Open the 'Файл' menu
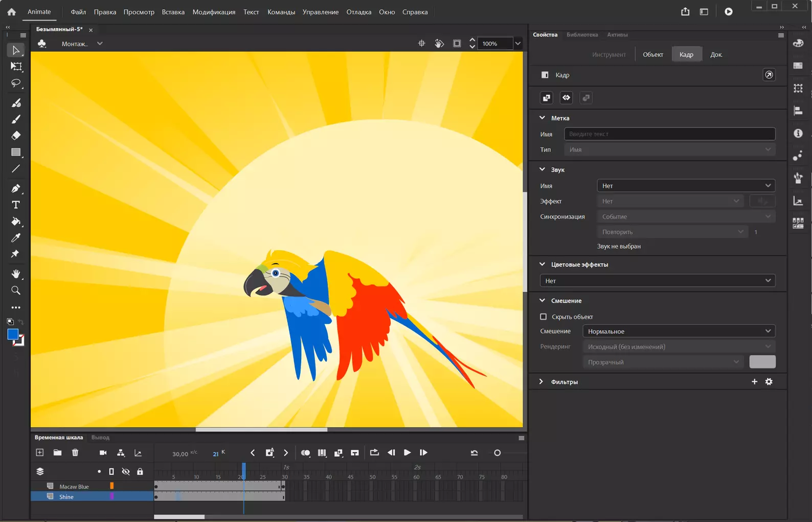The height and width of the screenshot is (522, 812). tap(78, 12)
